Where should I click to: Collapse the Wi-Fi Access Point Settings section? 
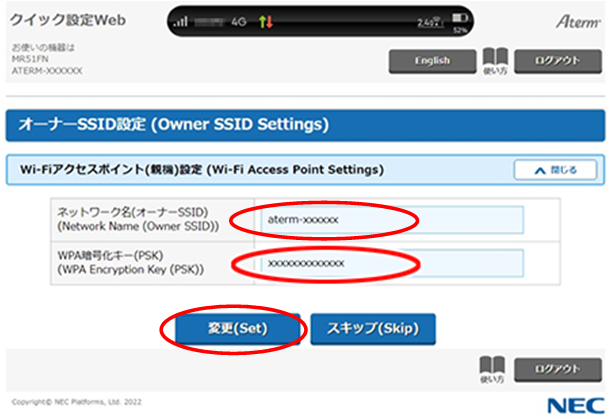[x=555, y=170]
